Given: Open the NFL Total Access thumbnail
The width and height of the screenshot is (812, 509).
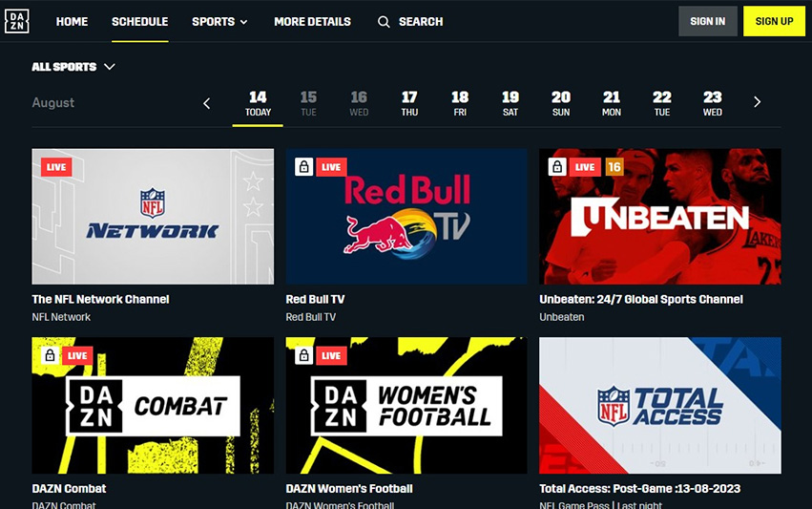Looking at the screenshot, I should click(660, 405).
